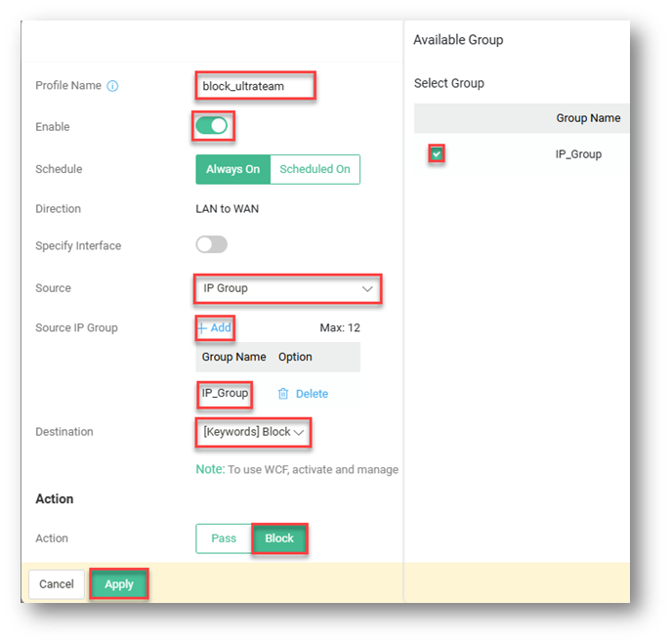Enable the Specify Interface toggle

tap(212, 245)
